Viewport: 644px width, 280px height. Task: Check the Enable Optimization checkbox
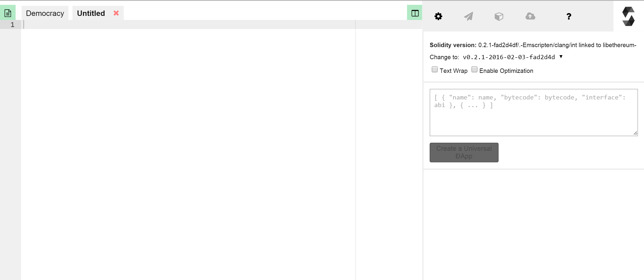(474, 69)
